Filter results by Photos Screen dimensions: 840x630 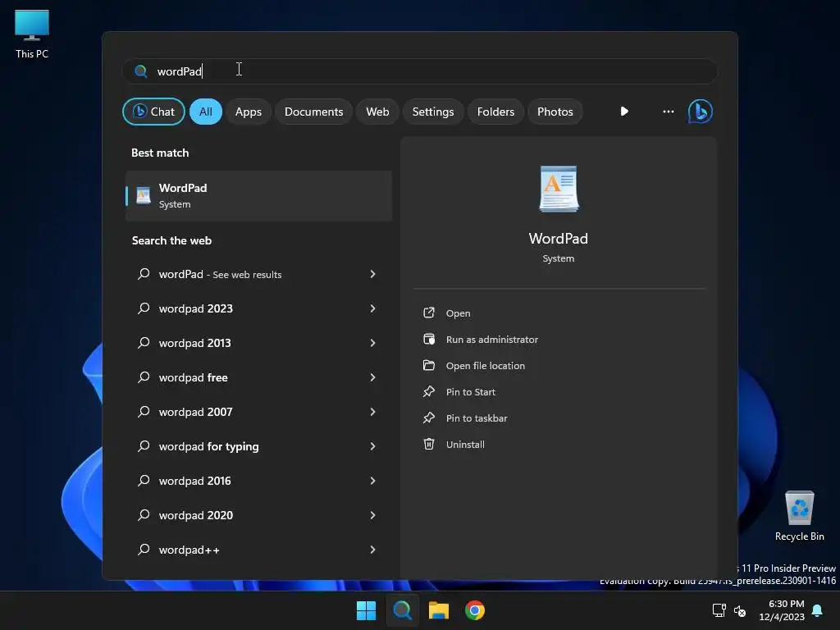click(555, 112)
